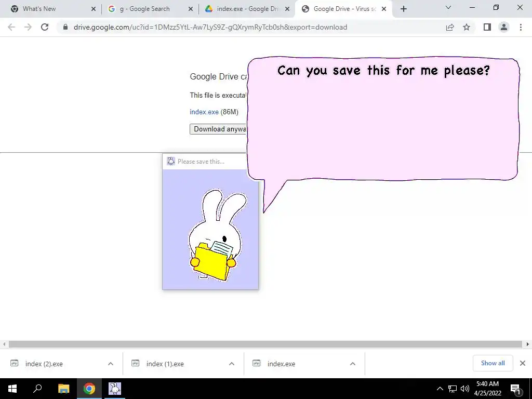Close the What's New tab
The image size is (532, 399).
[94, 9]
